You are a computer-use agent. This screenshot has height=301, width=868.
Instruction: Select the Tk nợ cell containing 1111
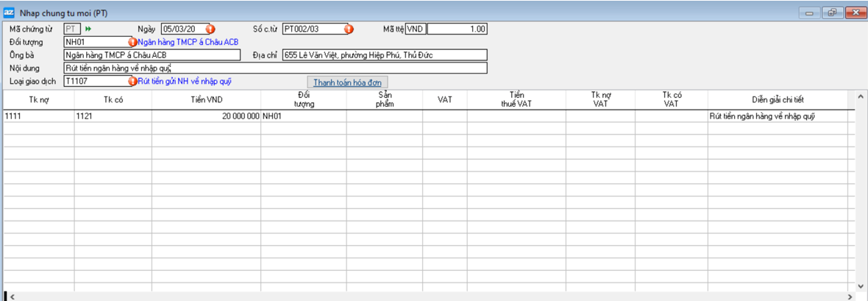pos(38,116)
